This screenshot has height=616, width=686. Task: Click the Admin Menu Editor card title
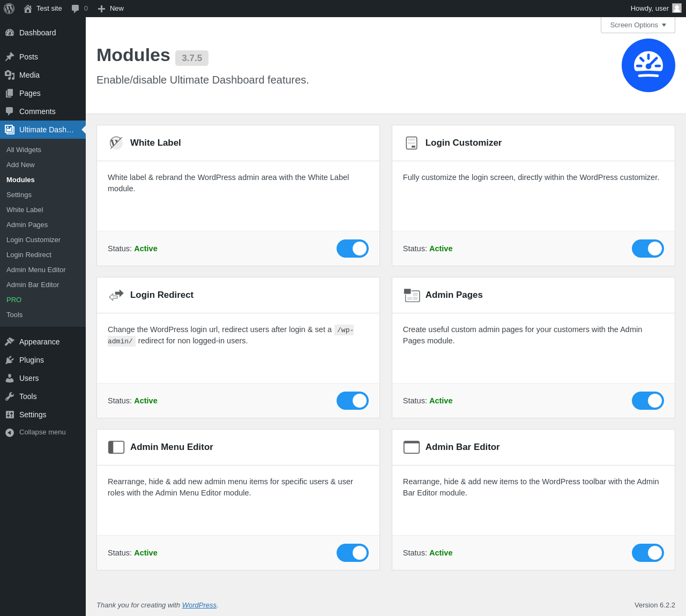[x=171, y=447]
